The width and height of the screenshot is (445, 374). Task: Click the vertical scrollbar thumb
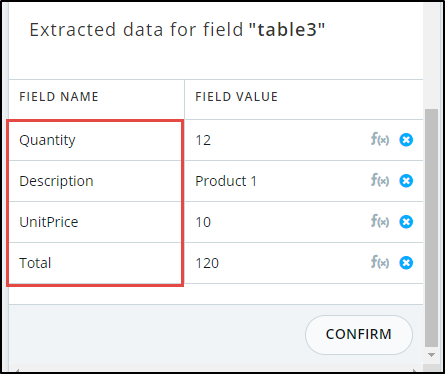pyautogui.click(x=431, y=228)
